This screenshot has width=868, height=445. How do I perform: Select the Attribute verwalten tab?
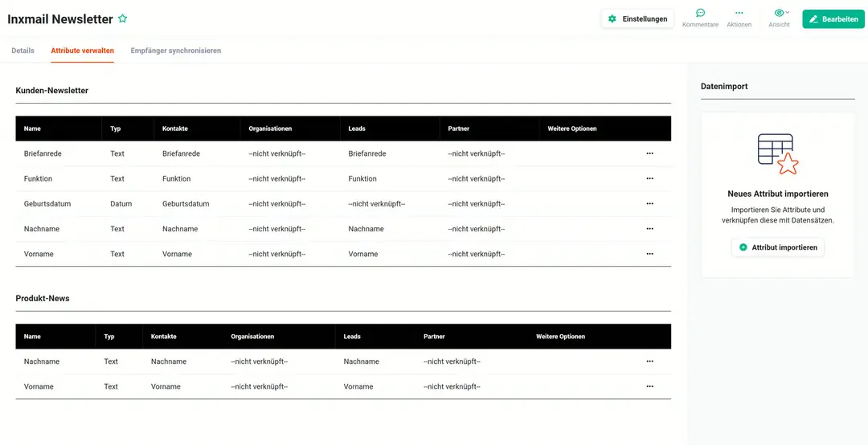tap(83, 51)
